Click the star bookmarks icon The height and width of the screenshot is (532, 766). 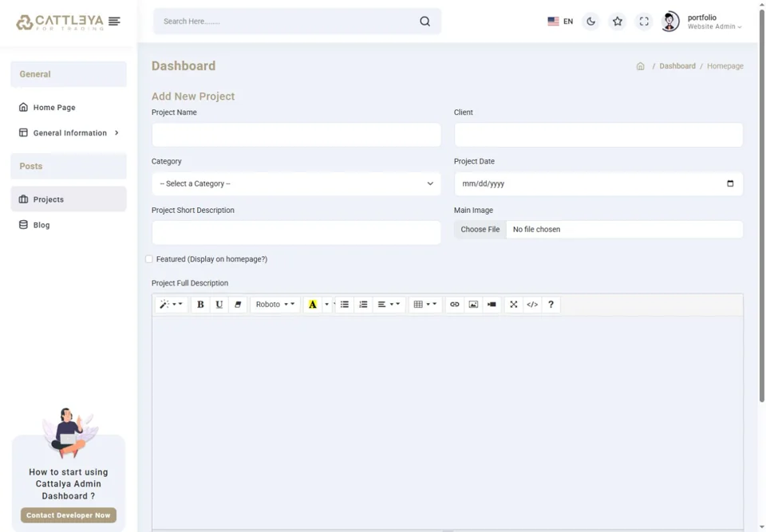(618, 21)
